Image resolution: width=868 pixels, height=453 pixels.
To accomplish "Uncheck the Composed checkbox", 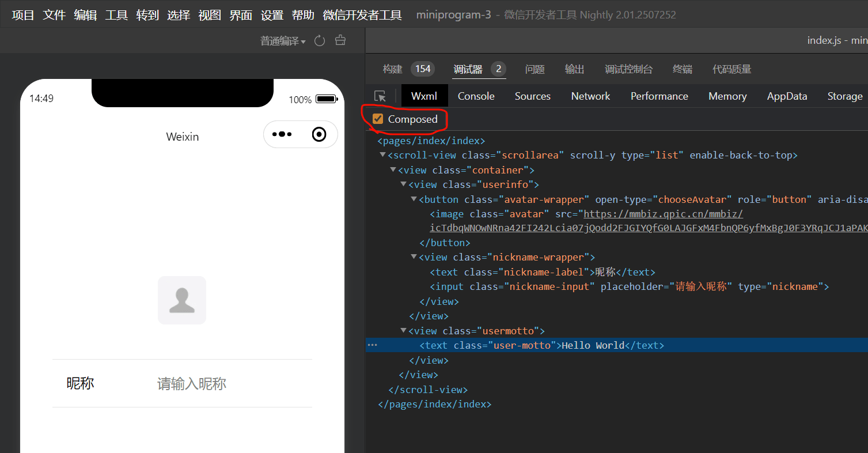I will point(378,119).
